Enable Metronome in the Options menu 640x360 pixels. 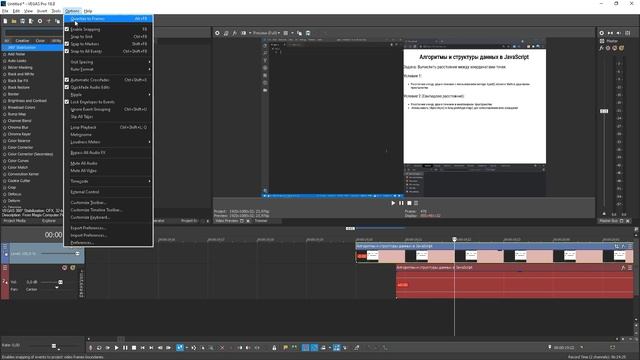coord(108,135)
